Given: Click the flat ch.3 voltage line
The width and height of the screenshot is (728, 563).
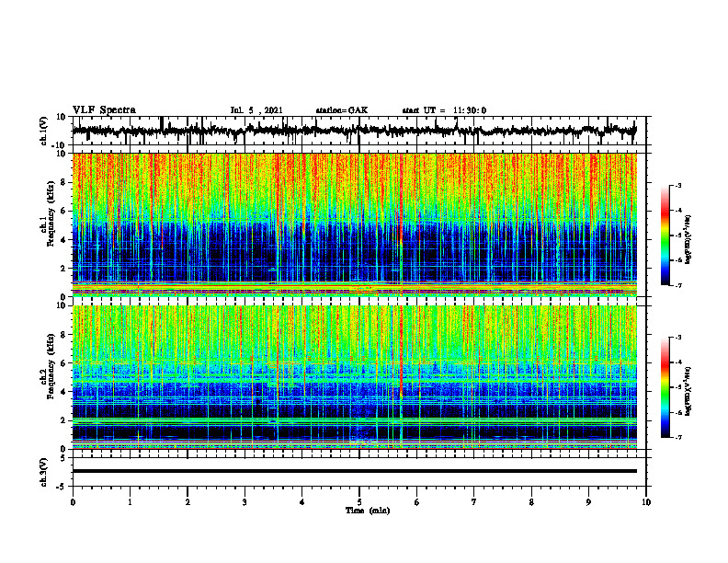Looking at the screenshot, I should (354, 471).
